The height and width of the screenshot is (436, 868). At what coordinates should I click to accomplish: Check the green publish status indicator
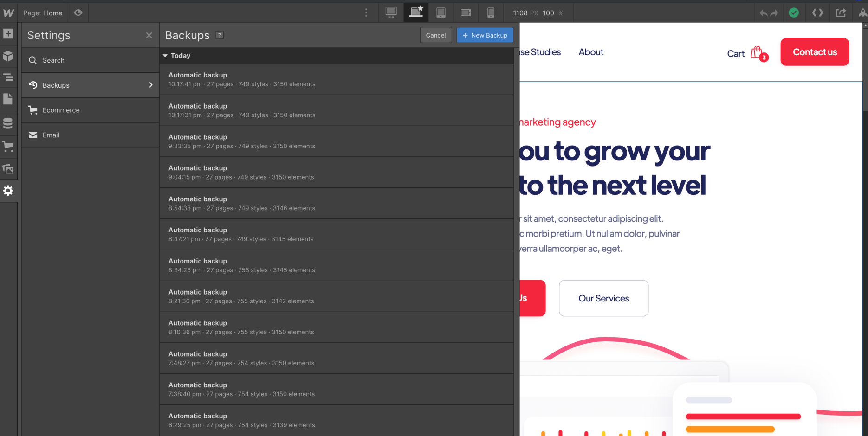pos(794,13)
